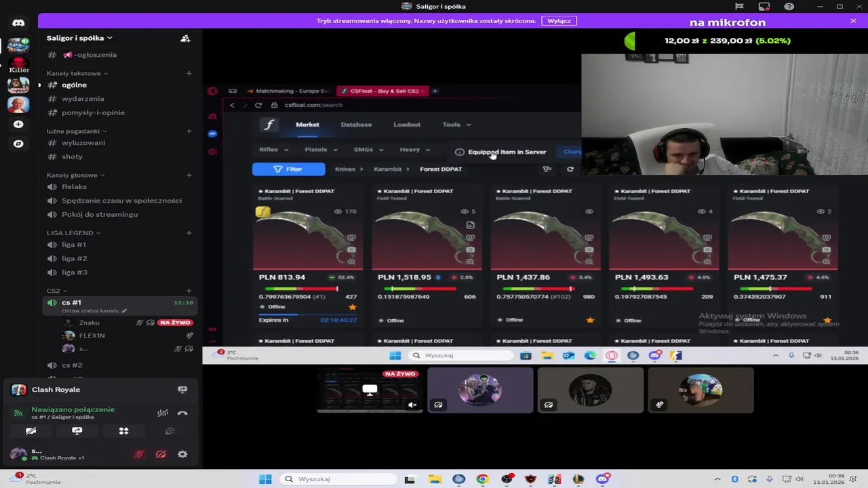Screen dimensions: 868x488
Task: Add a server with the plus icon
Action: [x=18, y=125]
